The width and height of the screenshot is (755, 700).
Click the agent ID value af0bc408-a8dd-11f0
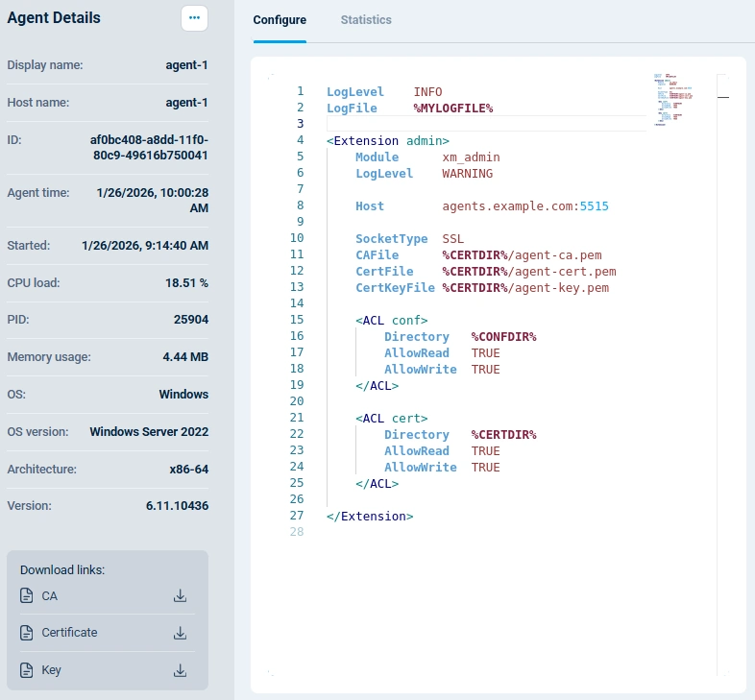click(149, 148)
